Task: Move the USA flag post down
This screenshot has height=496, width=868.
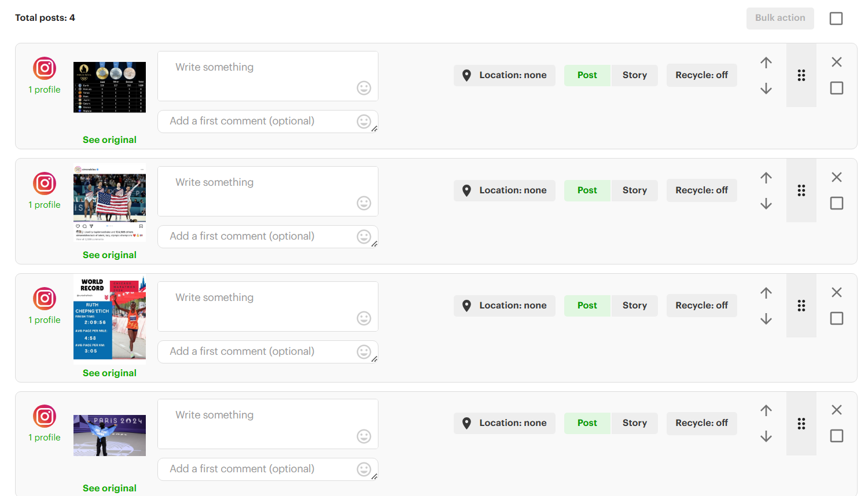Action: click(x=766, y=204)
